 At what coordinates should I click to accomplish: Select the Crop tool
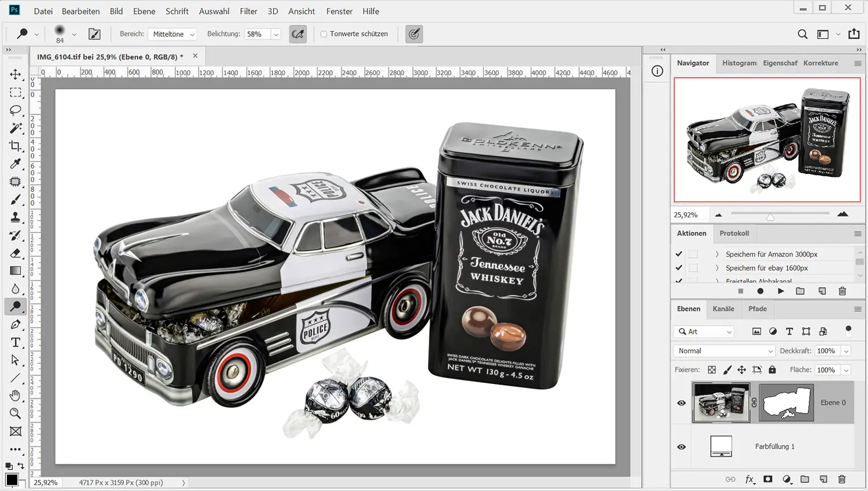coord(16,146)
